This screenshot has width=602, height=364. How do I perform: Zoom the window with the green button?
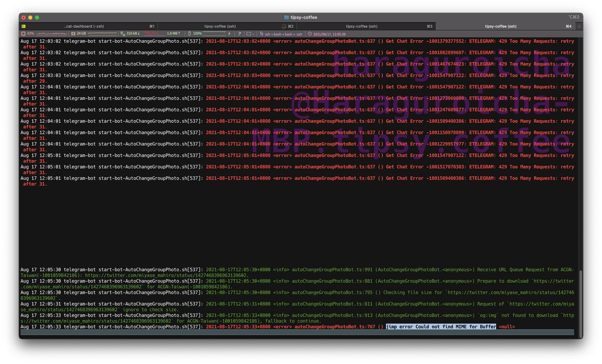click(37, 17)
